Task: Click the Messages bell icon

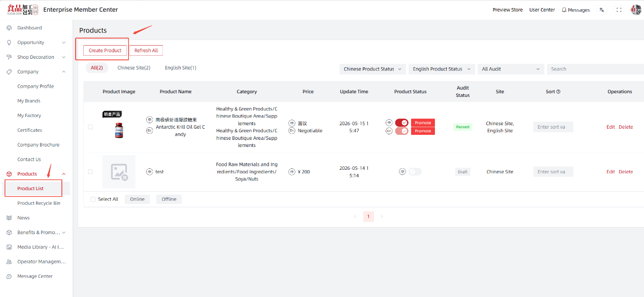Action: (564, 10)
